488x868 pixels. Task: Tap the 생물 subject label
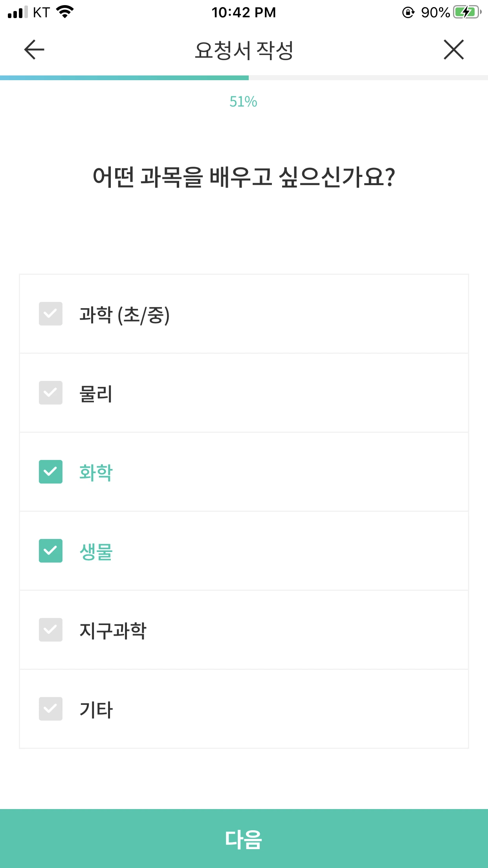96,552
